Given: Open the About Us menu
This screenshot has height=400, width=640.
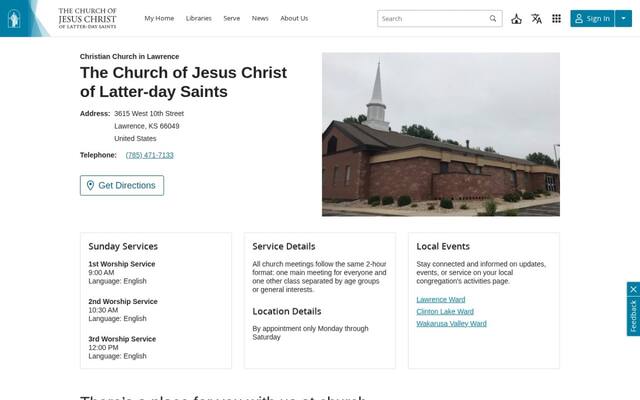Looking at the screenshot, I should click(294, 18).
